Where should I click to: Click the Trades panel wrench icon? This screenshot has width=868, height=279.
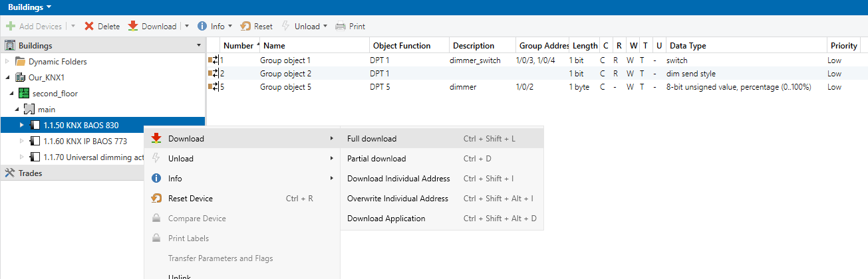[x=9, y=173]
